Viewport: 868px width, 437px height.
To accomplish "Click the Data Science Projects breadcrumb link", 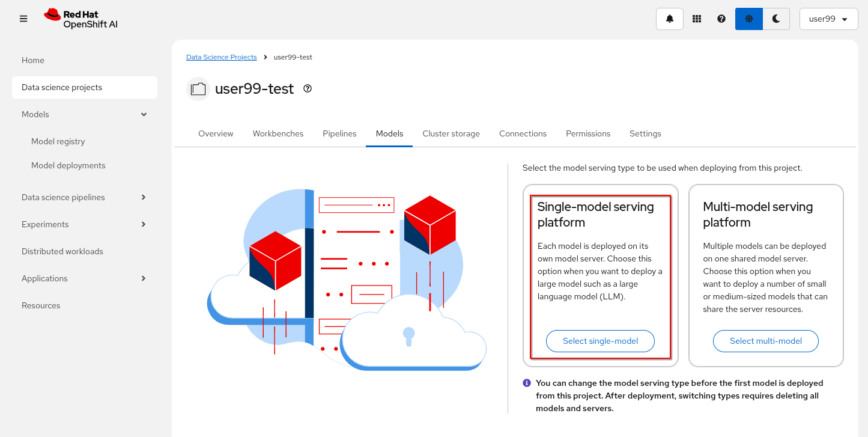I will (x=222, y=57).
